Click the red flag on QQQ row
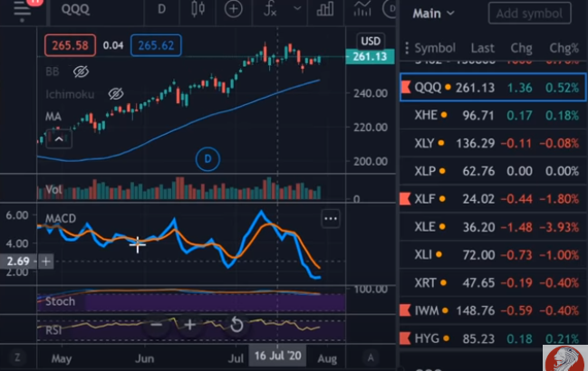The height and width of the screenshot is (371, 588). [x=405, y=88]
